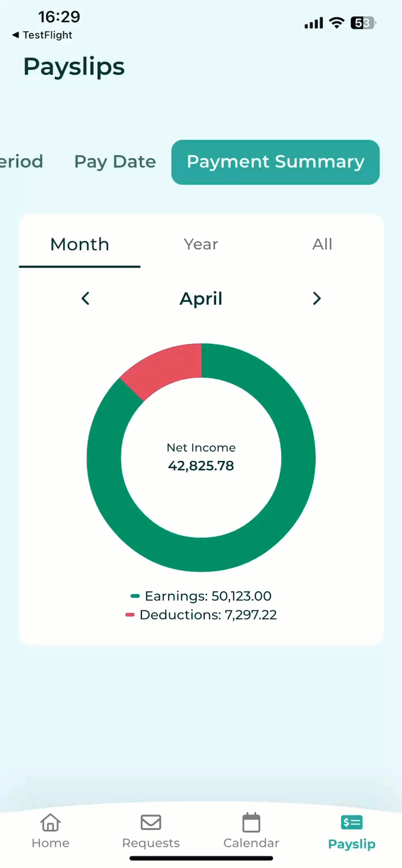
Task: Switch to the All tab
Action: 322,244
